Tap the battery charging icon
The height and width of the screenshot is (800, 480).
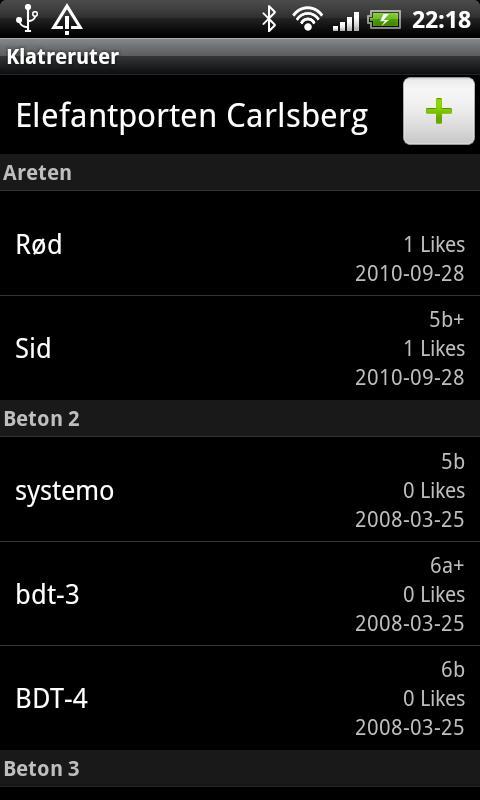click(x=384, y=20)
